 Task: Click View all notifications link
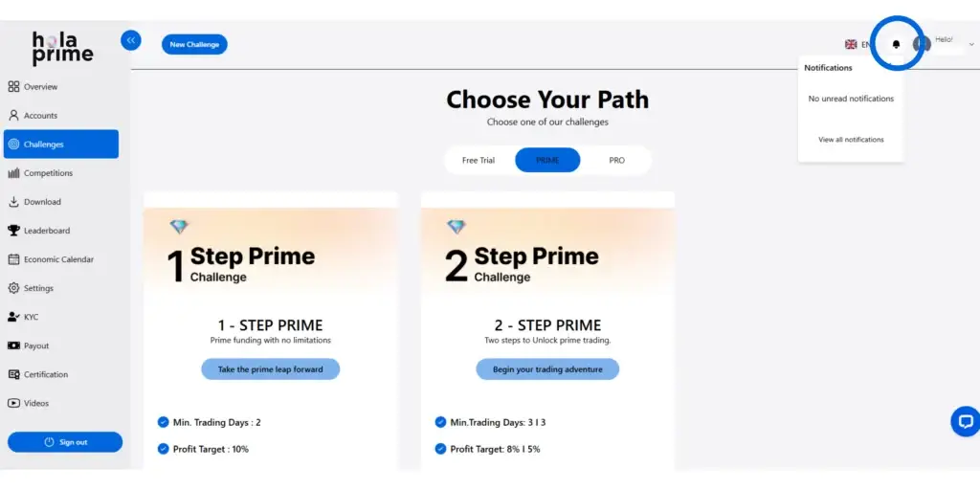pyautogui.click(x=851, y=140)
